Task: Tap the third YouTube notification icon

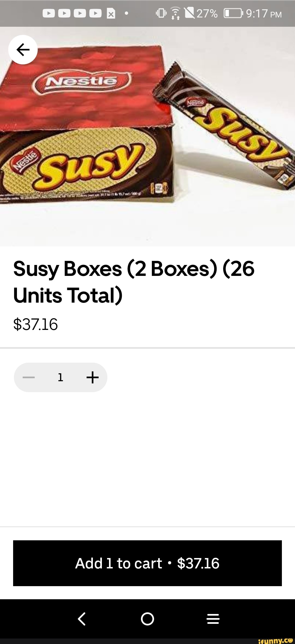Action: click(x=80, y=13)
